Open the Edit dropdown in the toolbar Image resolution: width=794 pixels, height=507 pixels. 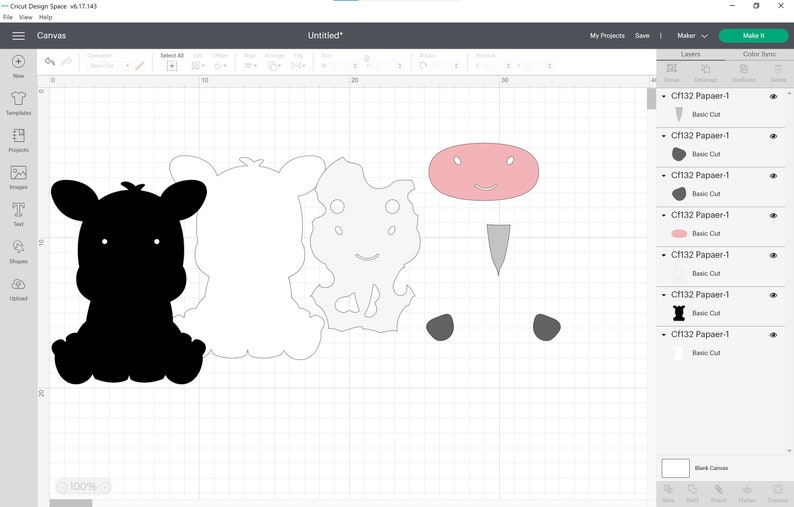click(x=197, y=66)
